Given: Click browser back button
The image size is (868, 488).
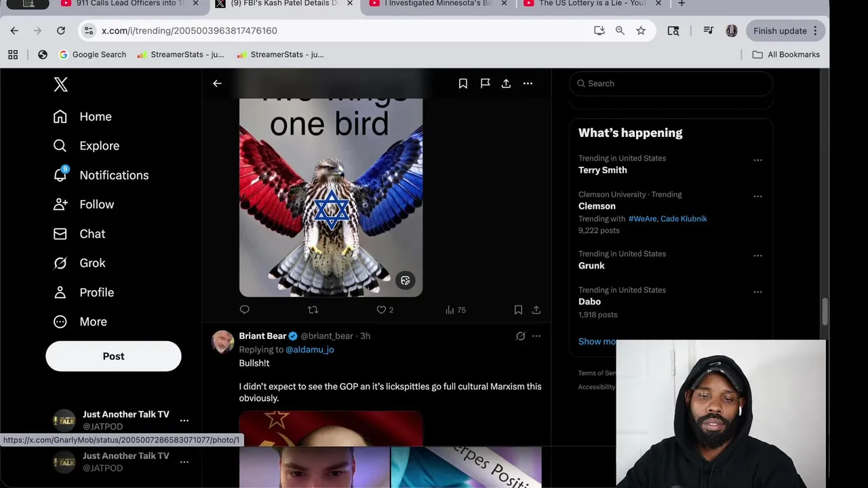Looking at the screenshot, I should click(14, 30).
